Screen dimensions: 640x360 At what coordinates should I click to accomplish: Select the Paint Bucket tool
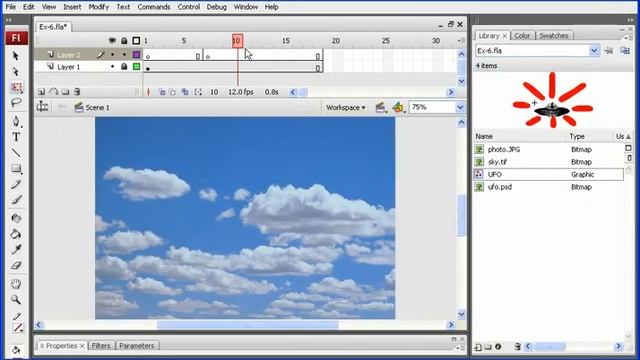click(16, 234)
